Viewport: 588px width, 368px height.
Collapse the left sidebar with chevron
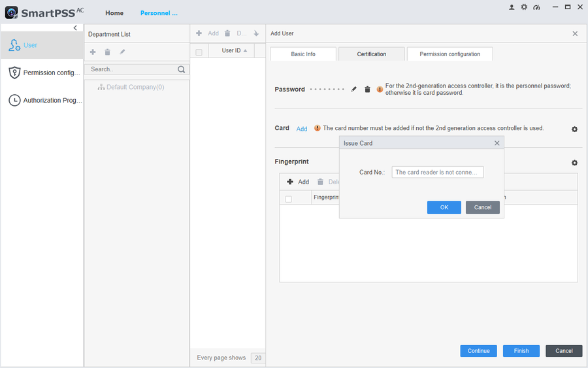(75, 28)
